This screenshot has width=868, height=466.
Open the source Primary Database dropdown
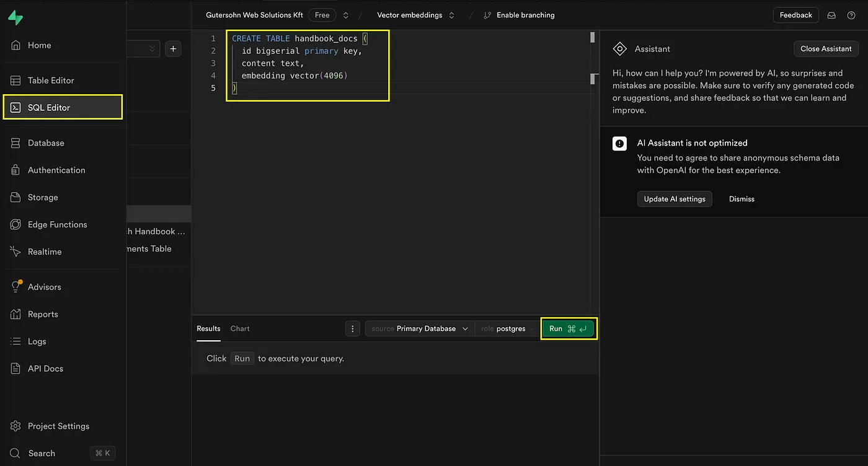click(x=420, y=329)
